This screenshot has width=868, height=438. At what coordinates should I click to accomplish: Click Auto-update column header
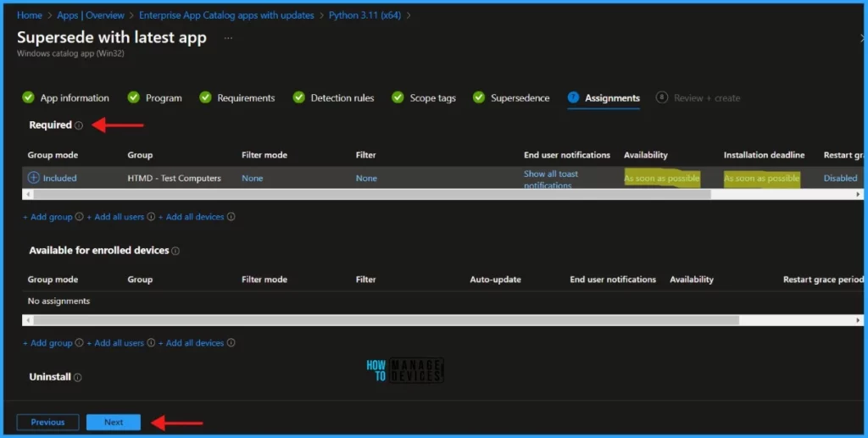495,280
